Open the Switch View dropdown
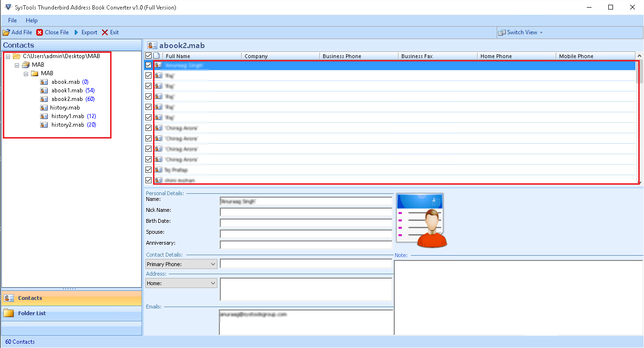Image resolution: width=644 pixels, height=348 pixels. tap(521, 32)
